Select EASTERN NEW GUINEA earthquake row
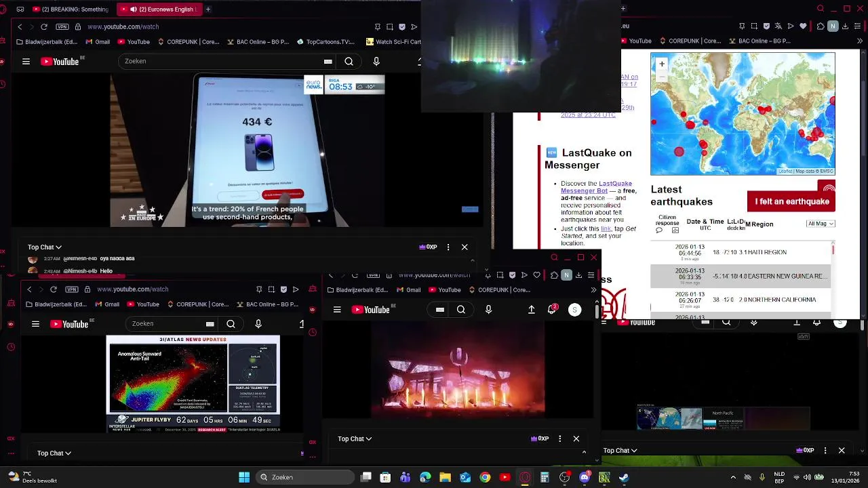 [741, 277]
